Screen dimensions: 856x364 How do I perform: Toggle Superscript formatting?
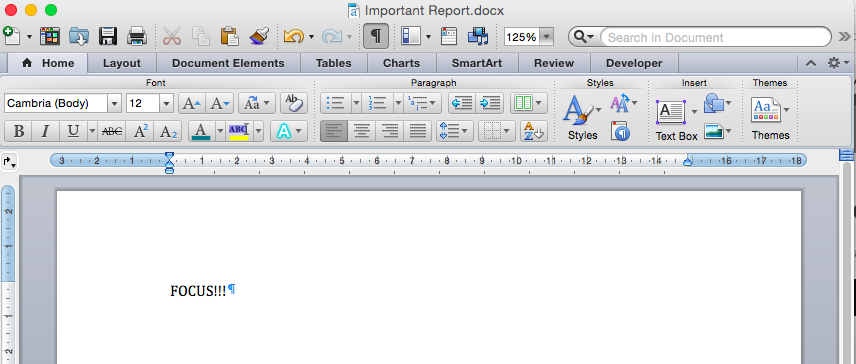click(x=140, y=132)
